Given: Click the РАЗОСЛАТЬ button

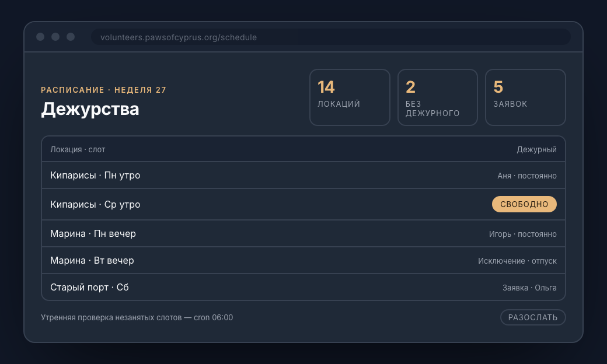Looking at the screenshot, I should coord(533,317).
